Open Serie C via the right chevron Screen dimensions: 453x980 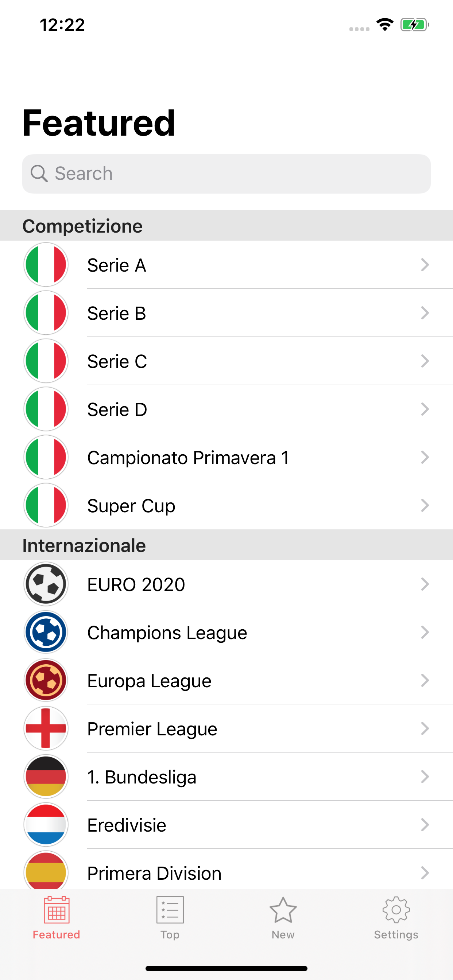(425, 361)
